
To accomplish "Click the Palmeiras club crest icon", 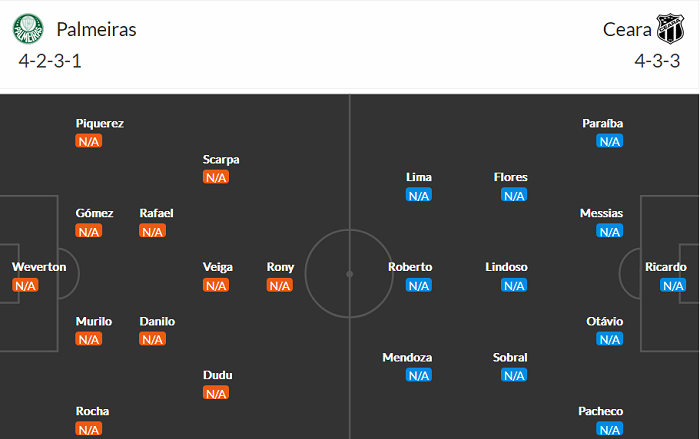I will coord(28,29).
